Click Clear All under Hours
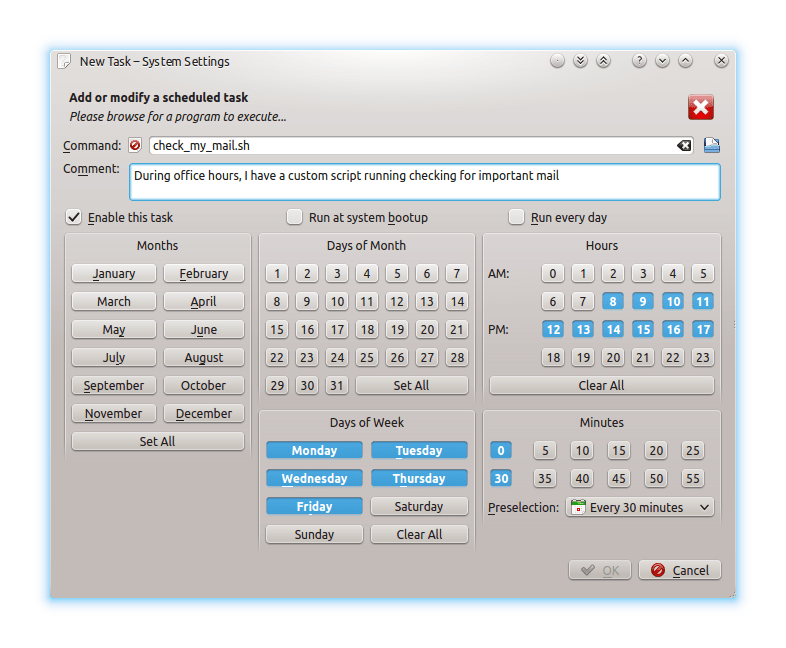The image size is (786, 648). [x=602, y=385]
